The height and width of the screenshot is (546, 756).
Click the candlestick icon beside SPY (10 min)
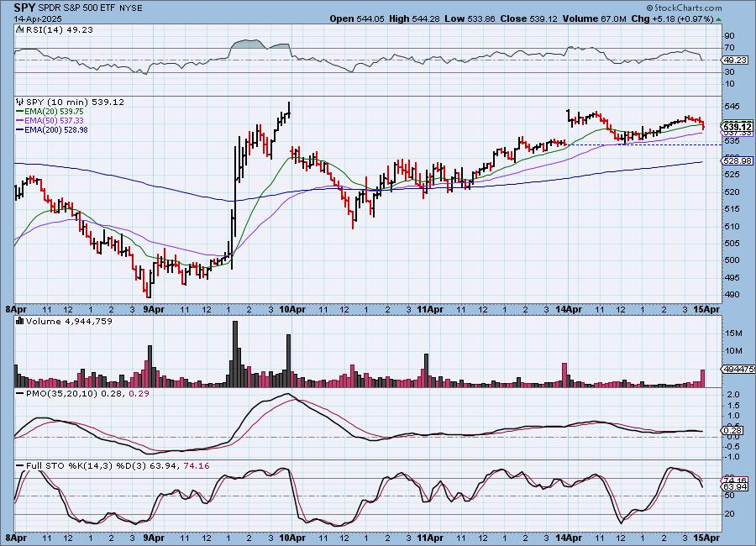(x=20, y=102)
